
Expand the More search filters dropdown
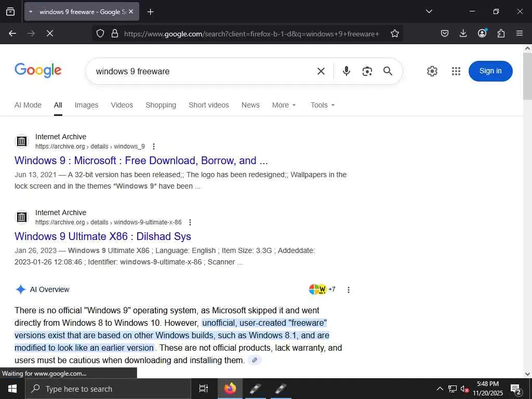284,105
